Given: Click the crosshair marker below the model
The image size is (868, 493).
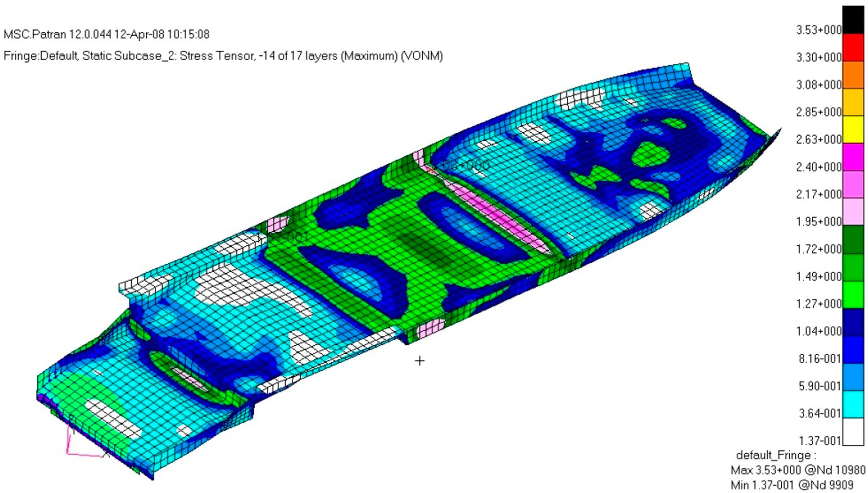Looking at the screenshot, I should (x=420, y=361).
